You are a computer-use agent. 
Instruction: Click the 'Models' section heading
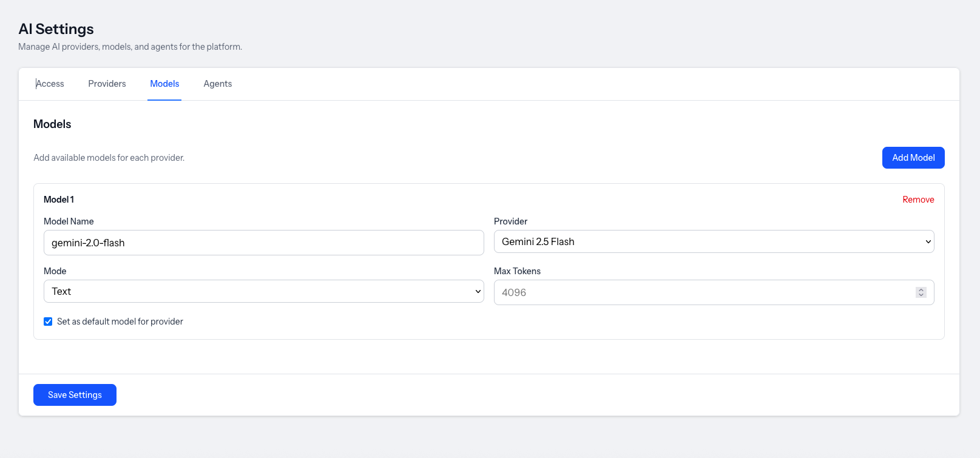click(52, 124)
